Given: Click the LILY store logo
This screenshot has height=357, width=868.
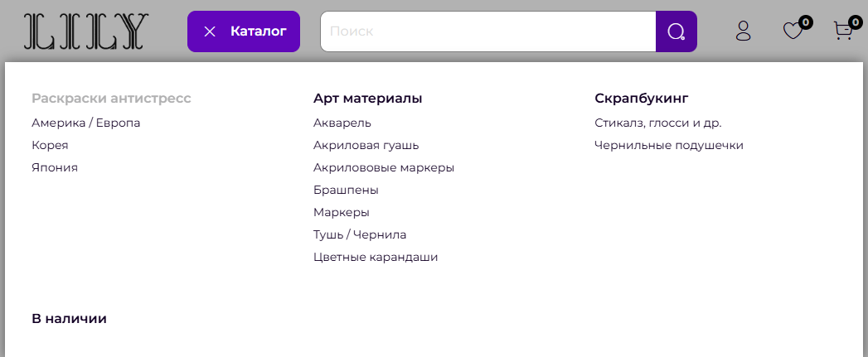Looking at the screenshot, I should 86,31.
